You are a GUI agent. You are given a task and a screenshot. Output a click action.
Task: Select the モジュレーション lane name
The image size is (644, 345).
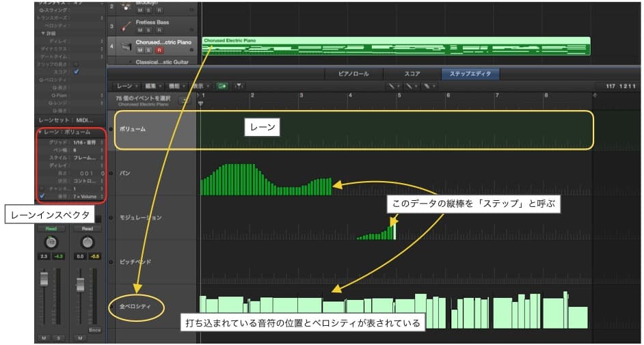click(x=140, y=217)
